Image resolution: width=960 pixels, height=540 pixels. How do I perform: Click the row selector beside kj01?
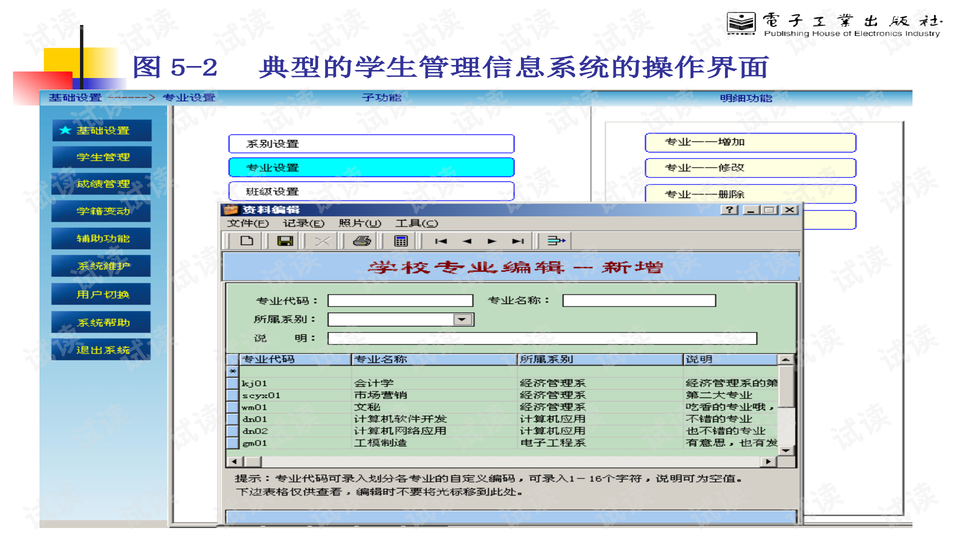click(233, 383)
